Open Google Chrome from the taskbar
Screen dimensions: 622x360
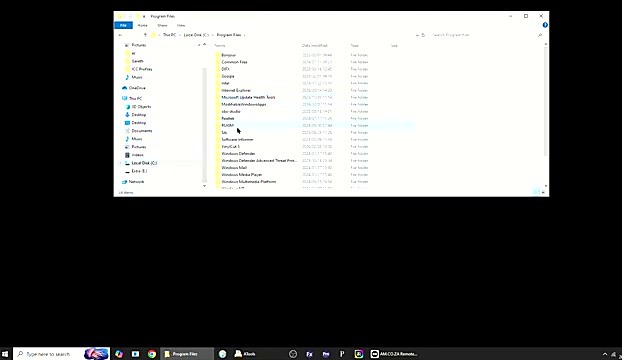152,354
